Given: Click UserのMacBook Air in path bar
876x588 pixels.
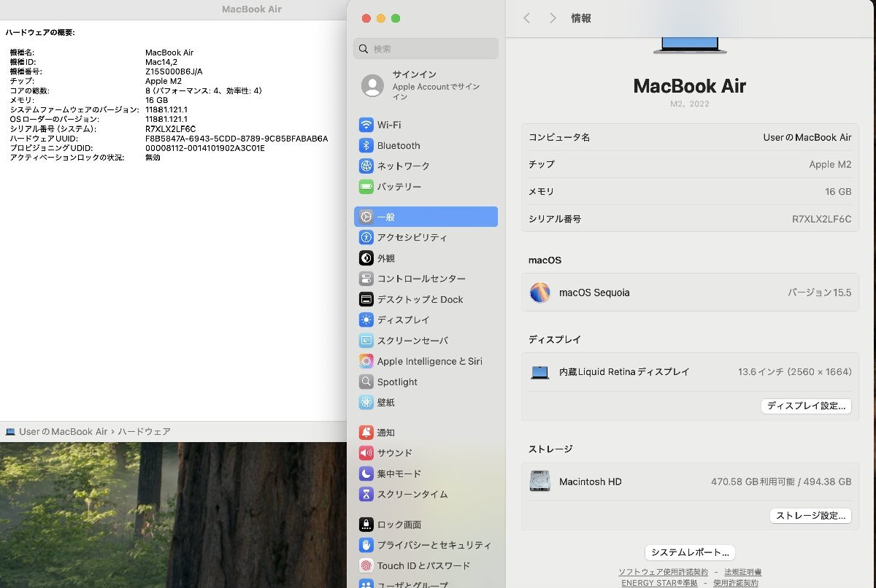Looking at the screenshot, I should point(64,432).
